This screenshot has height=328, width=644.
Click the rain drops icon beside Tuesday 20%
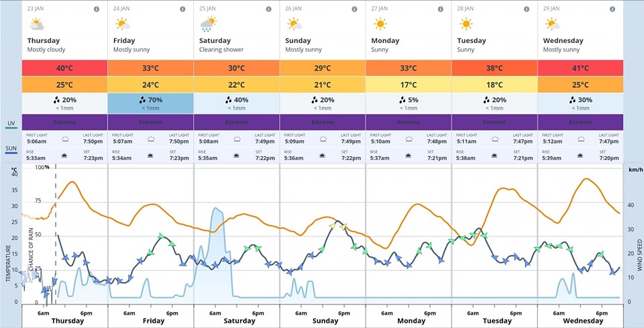coord(486,99)
